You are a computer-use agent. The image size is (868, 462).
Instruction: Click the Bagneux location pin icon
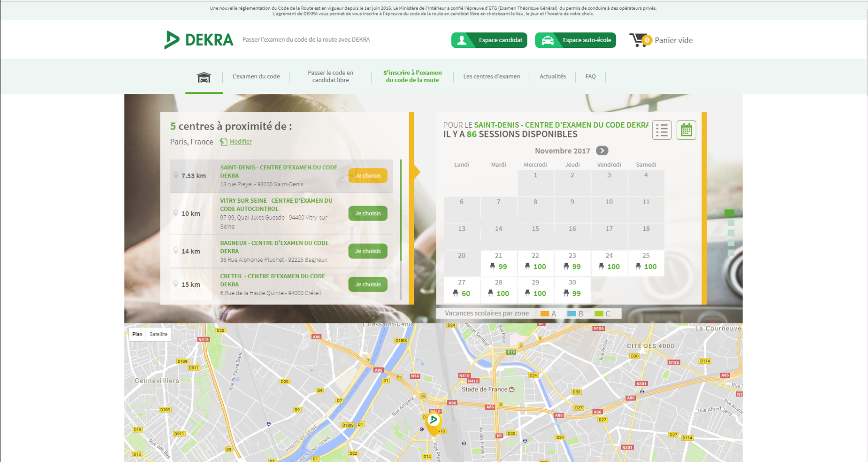[175, 251]
